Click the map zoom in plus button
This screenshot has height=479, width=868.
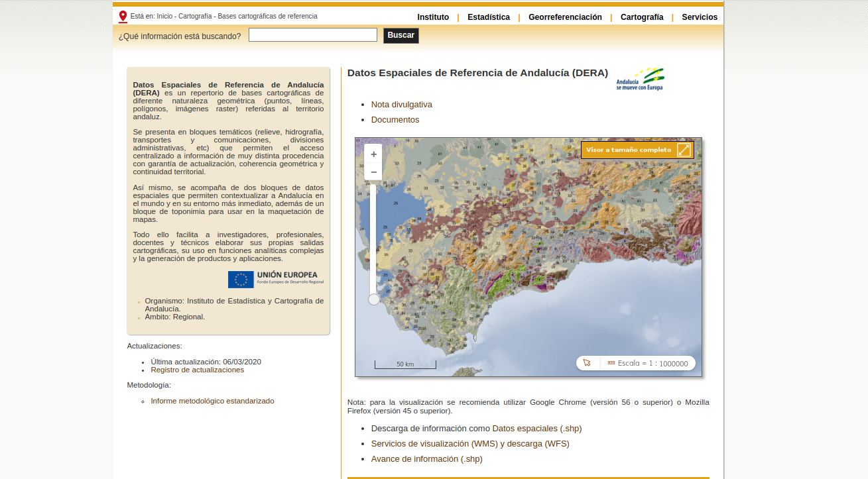click(x=373, y=154)
